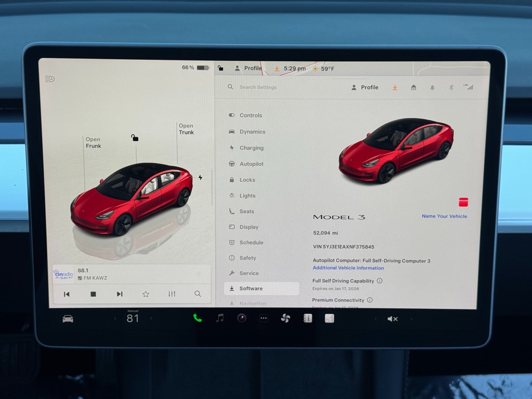Open the all-apps three dots menu

(x=263, y=318)
